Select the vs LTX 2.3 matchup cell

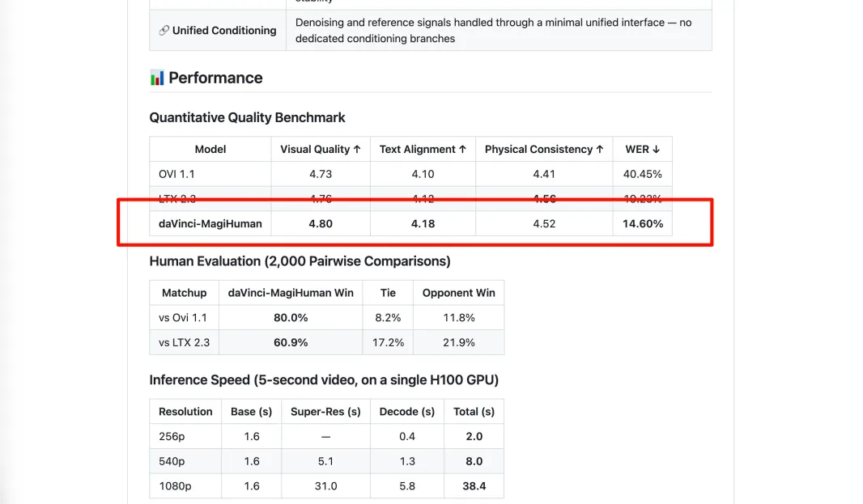pos(184,342)
